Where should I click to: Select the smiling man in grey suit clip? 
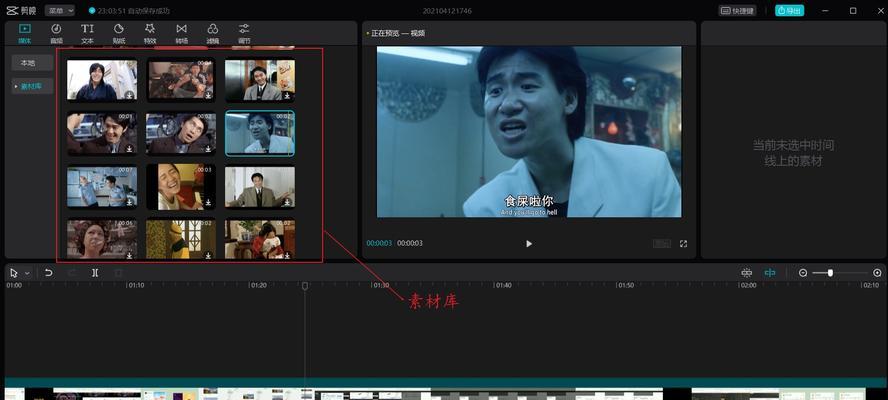click(x=260, y=80)
